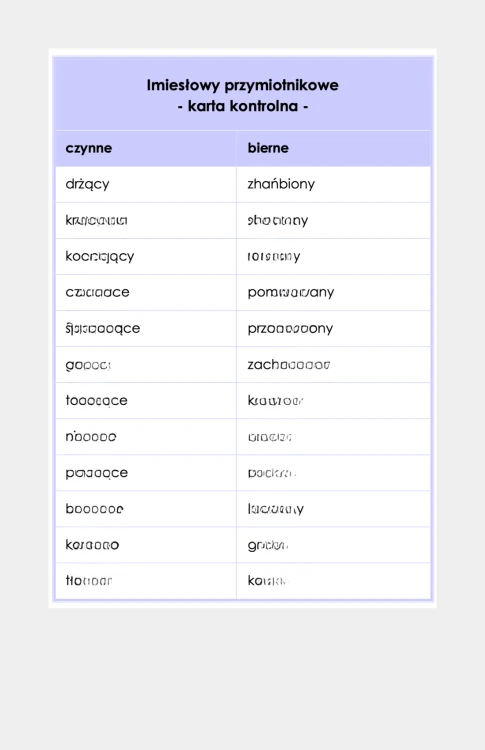Click the last czynne cell starting with 'tło'

pyautogui.click(x=146, y=581)
